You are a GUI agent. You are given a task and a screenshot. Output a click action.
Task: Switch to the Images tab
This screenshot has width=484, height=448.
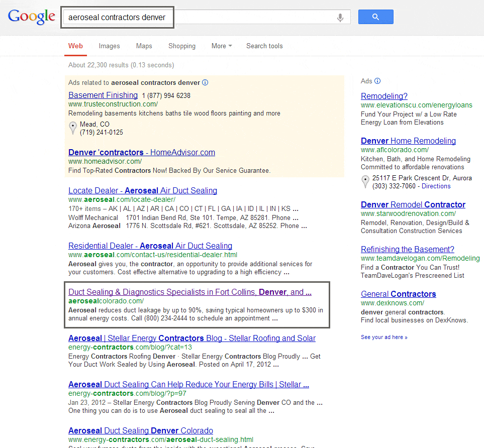tap(109, 46)
